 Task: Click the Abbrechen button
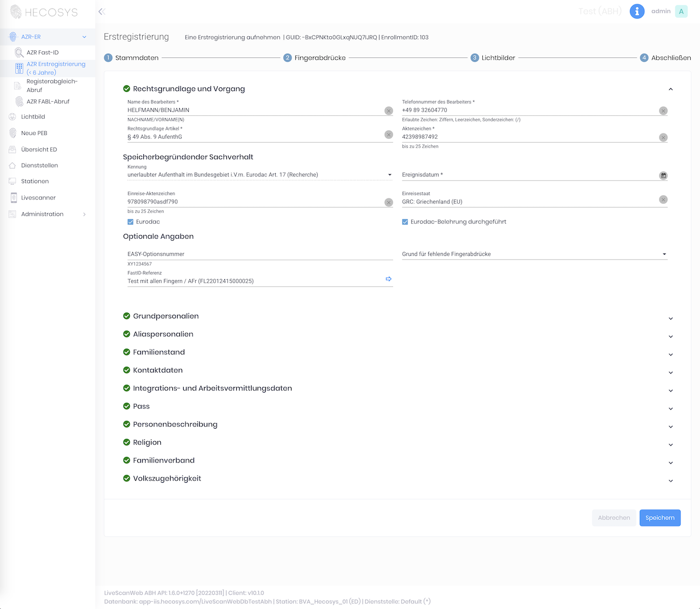point(614,518)
